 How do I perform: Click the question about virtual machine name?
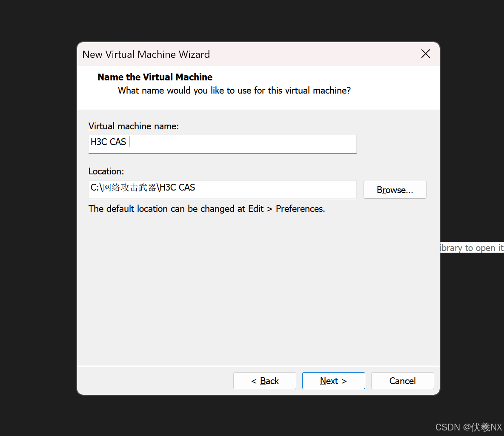coord(234,90)
